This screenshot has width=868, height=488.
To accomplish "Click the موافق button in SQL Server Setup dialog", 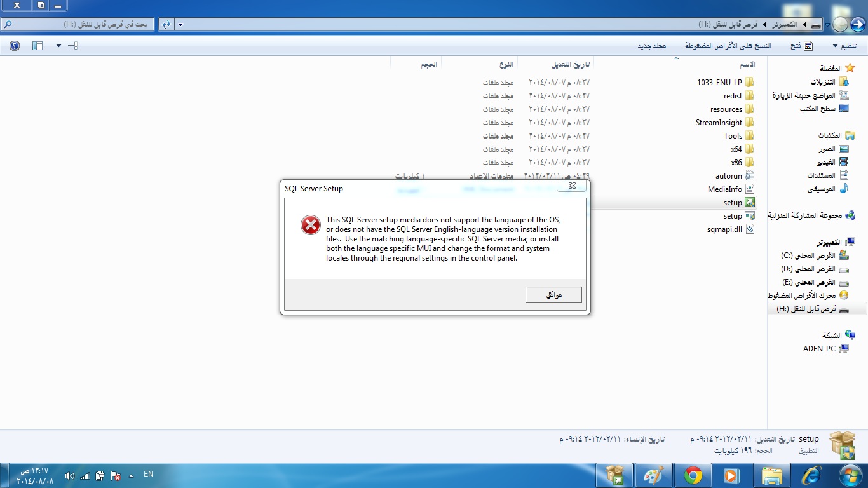I will 553,295.
